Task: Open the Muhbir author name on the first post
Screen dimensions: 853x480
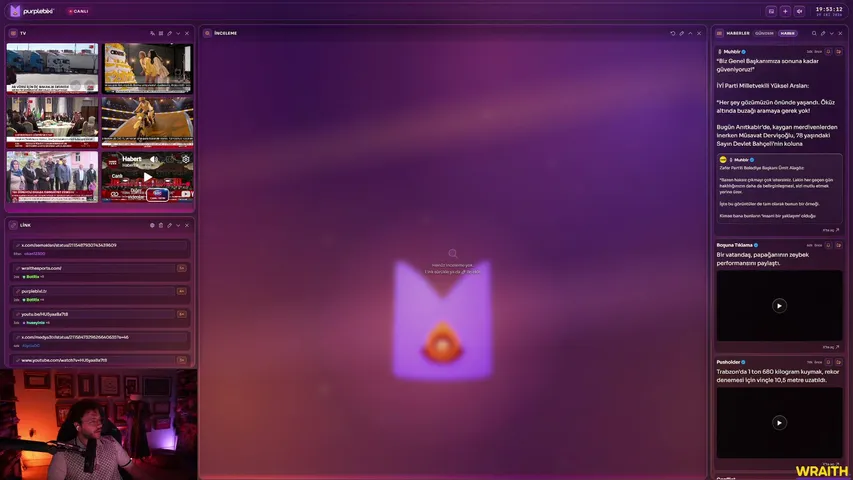Action: pos(732,52)
